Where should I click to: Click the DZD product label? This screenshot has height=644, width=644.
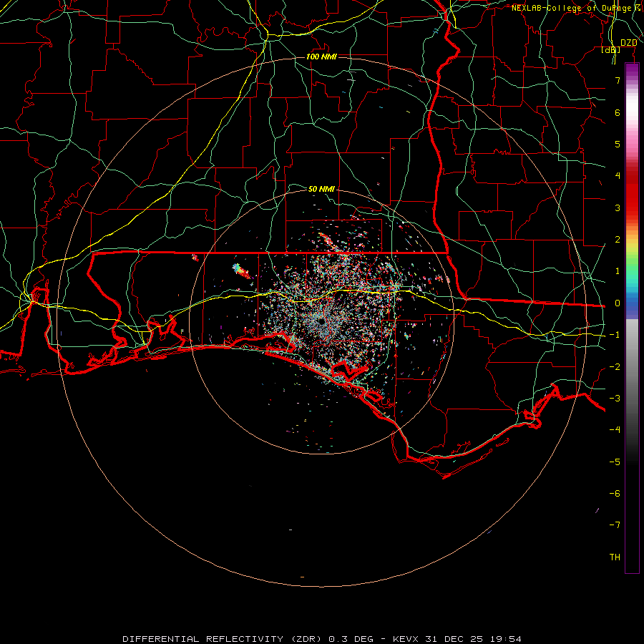click(628, 43)
